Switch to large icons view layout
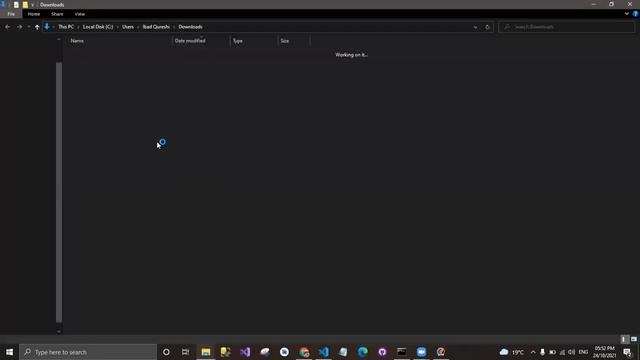This screenshot has height=360, width=640. tap(633, 339)
